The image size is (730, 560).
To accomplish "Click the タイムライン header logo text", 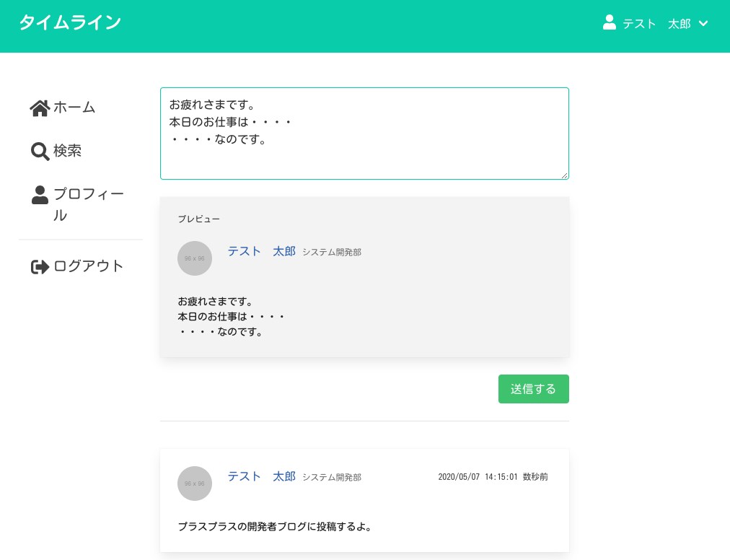I will point(71,22).
